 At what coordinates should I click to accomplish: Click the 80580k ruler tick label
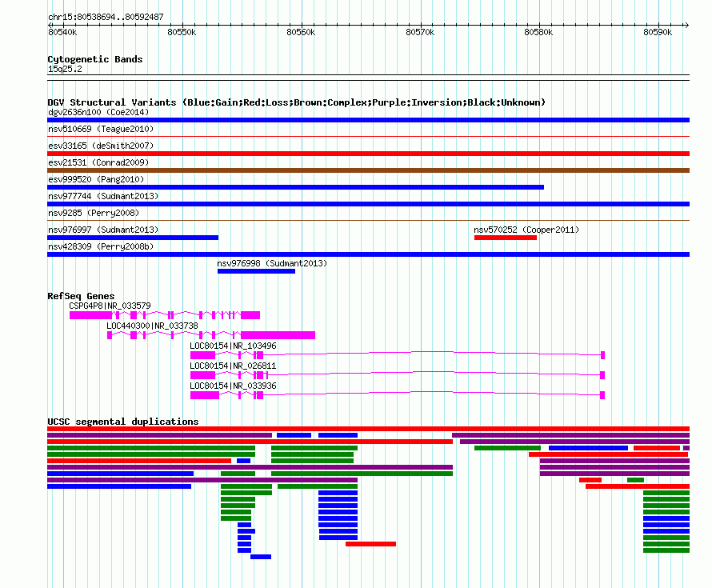click(x=538, y=32)
